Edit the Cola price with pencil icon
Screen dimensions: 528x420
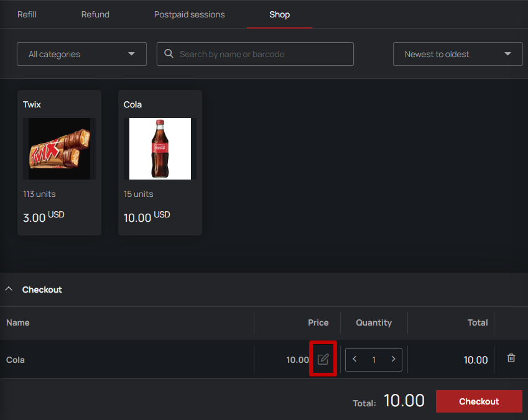coord(323,359)
